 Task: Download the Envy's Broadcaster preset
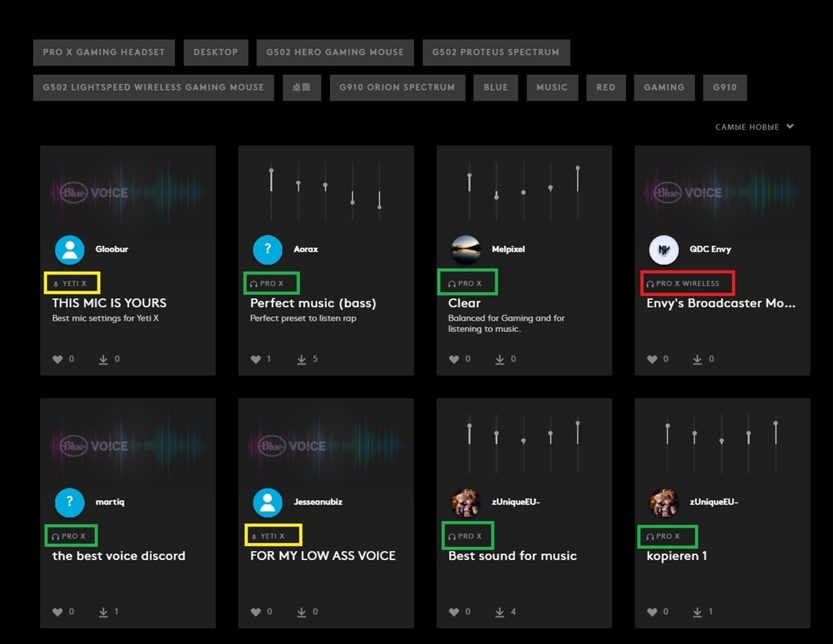pyautogui.click(x=697, y=360)
